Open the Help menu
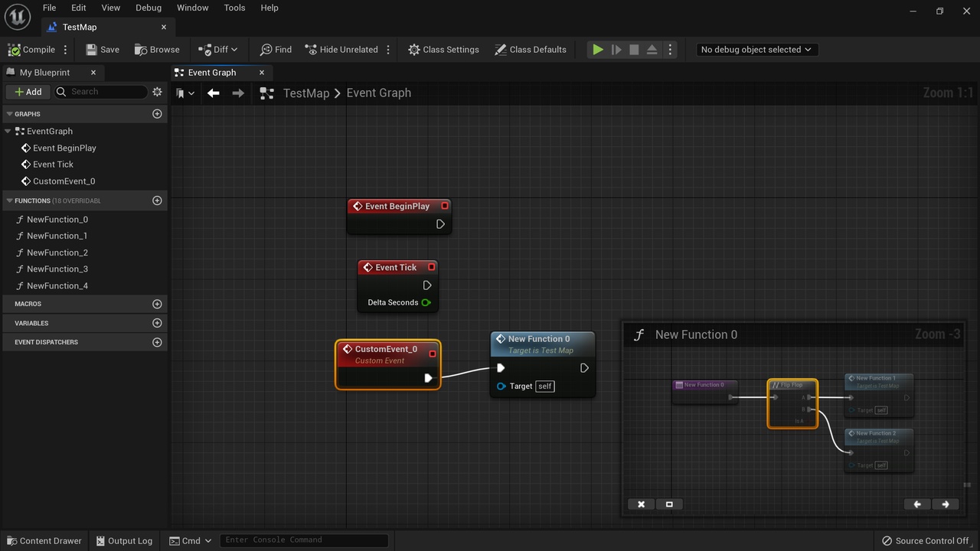The image size is (980, 551). pos(269,8)
